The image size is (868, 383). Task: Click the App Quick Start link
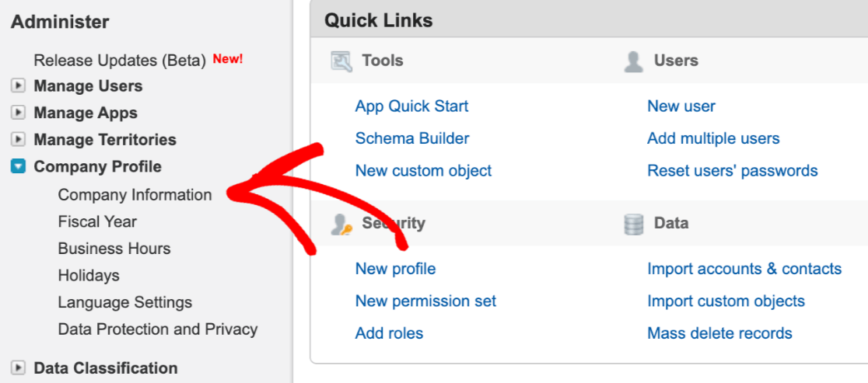tap(411, 106)
